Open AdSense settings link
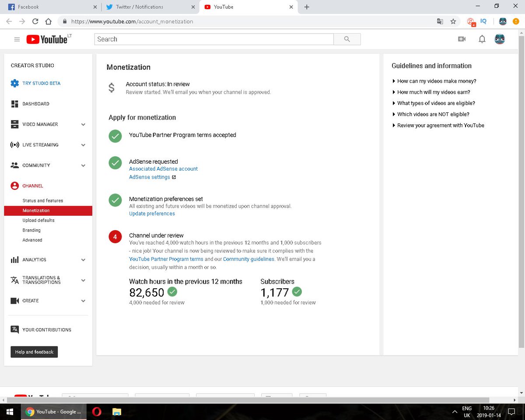This screenshot has height=420, width=525. pos(152,177)
